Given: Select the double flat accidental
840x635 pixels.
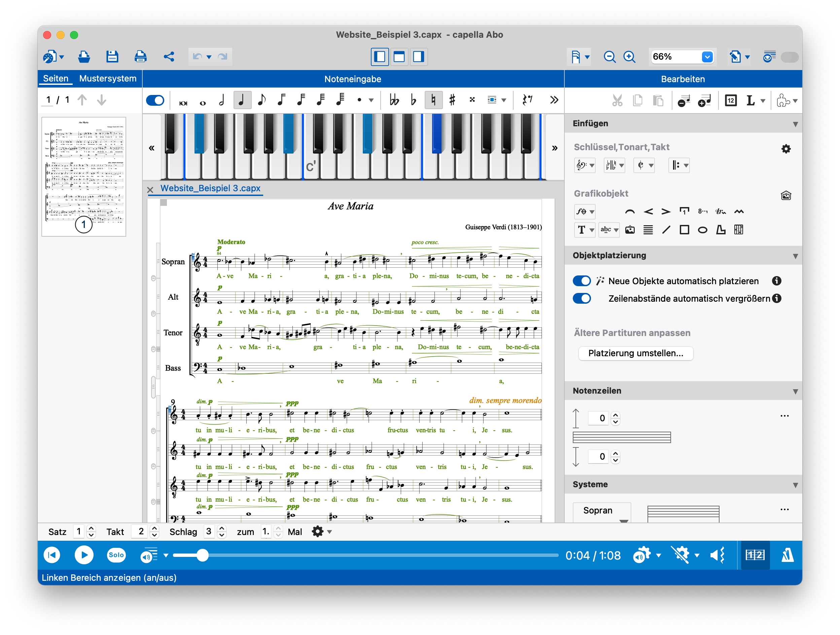Looking at the screenshot, I should [x=394, y=100].
